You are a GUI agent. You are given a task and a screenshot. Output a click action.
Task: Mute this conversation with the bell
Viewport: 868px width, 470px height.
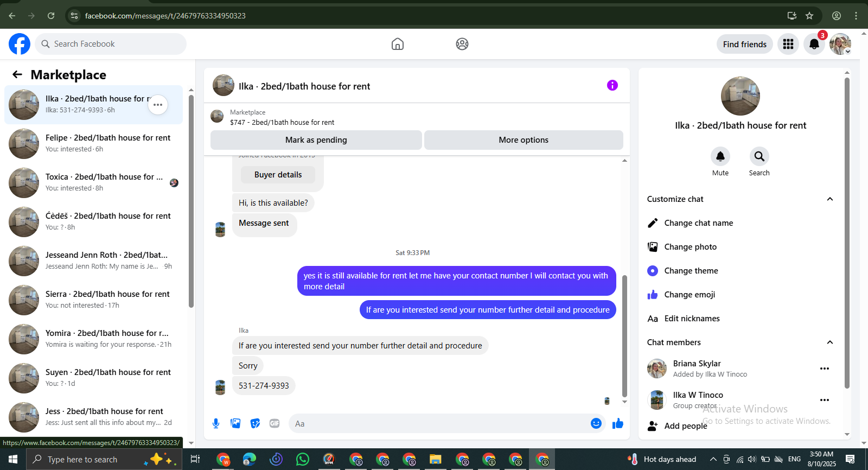[x=720, y=156]
